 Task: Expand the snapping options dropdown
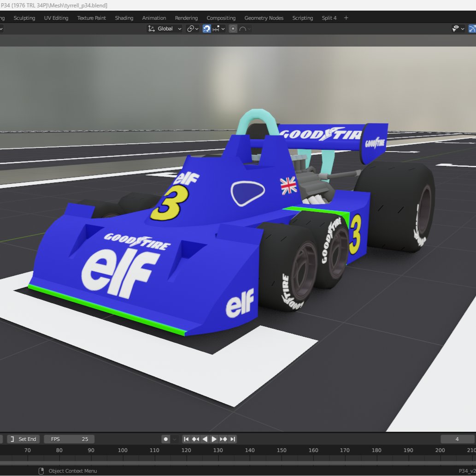tap(219, 29)
